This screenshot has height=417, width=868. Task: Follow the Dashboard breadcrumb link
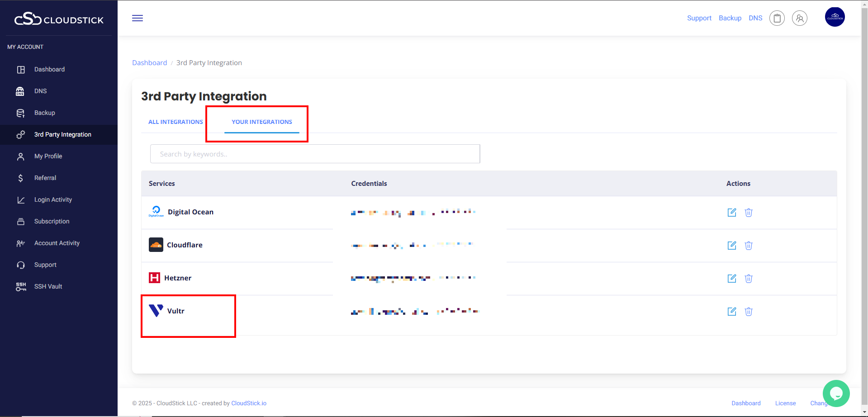149,63
